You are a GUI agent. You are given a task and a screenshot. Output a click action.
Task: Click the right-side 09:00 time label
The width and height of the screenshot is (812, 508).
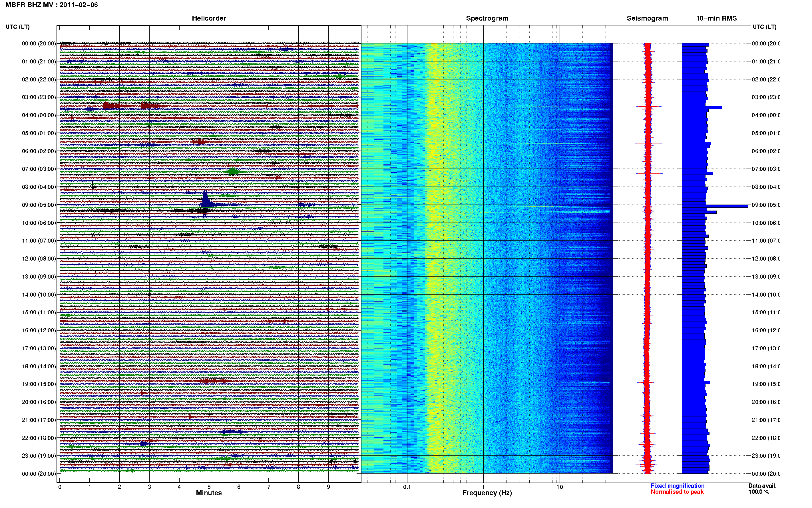[x=766, y=205]
